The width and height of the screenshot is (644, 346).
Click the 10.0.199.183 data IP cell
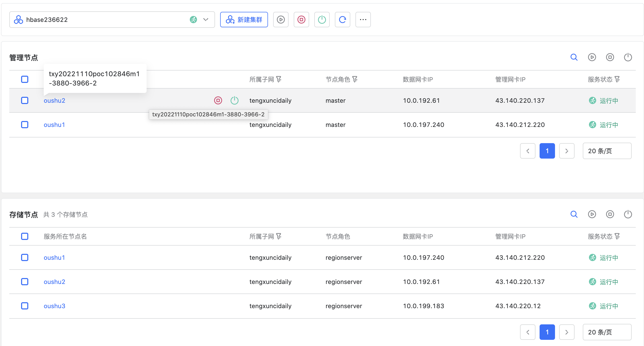coord(423,306)
